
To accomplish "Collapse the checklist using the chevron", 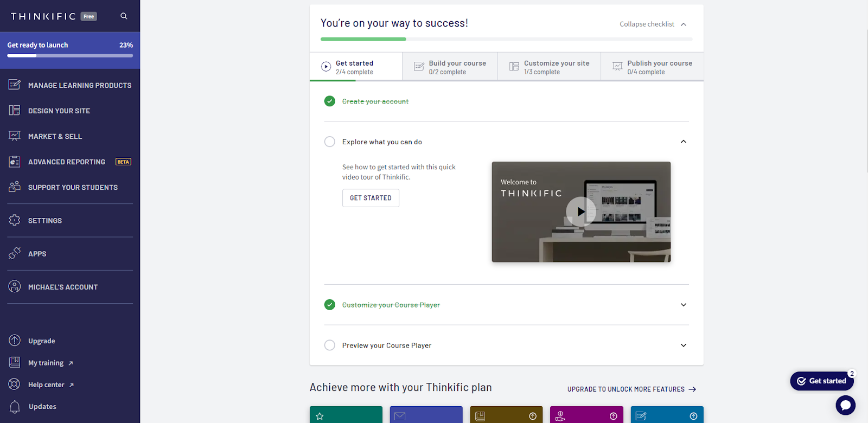I will tap(684, 24).
